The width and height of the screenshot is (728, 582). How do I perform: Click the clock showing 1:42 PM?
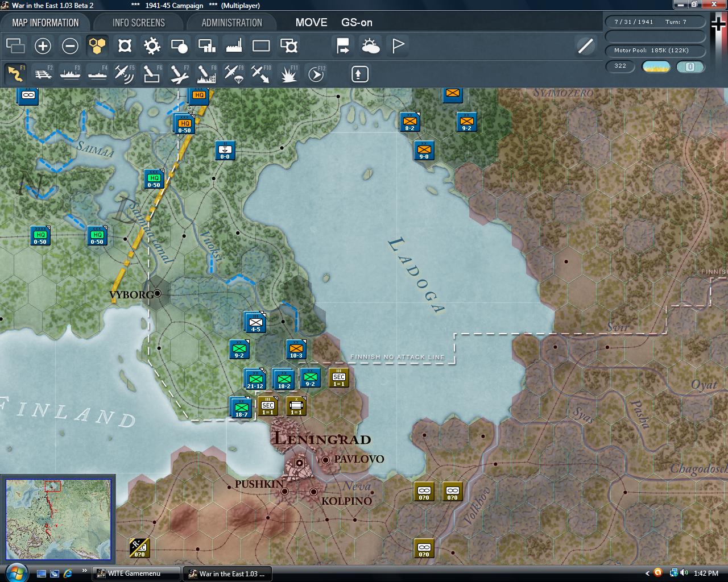(x=706, y=573)
